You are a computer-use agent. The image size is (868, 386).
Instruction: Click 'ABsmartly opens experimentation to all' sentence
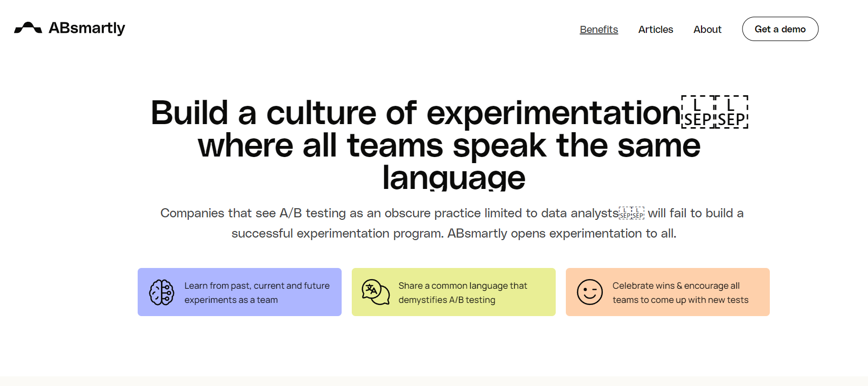click(562, 234)
